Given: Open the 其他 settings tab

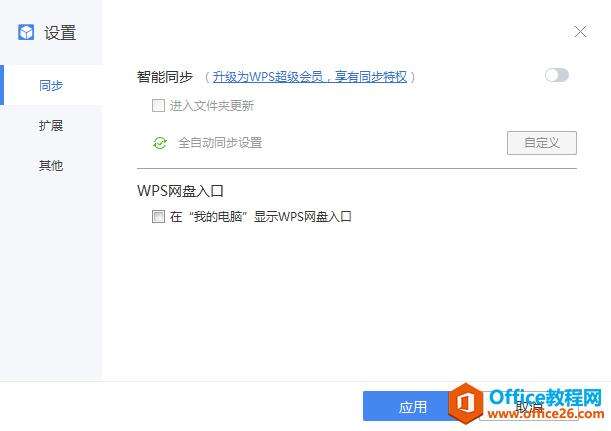Looking at the screenshot, I should tap(51, 166).
